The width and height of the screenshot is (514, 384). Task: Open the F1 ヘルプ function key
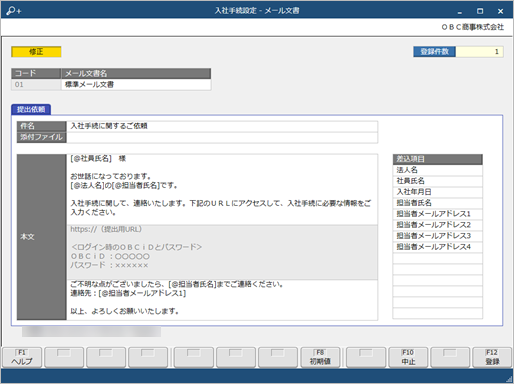click(22, 357)
